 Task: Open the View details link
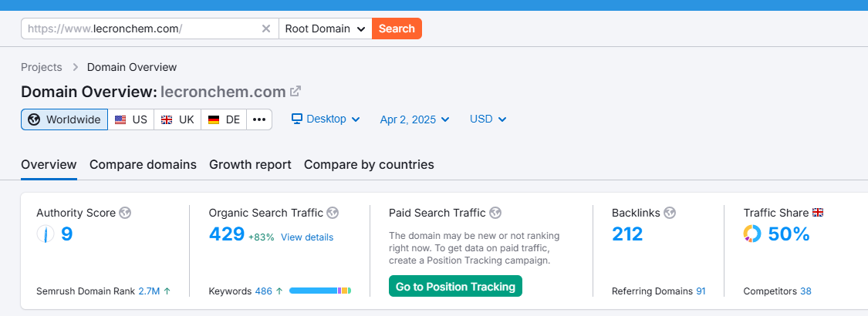(x=307, y=237)
